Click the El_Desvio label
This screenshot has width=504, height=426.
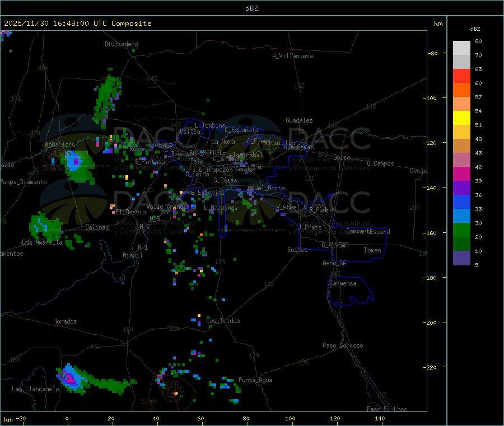[x=130, y=212]
